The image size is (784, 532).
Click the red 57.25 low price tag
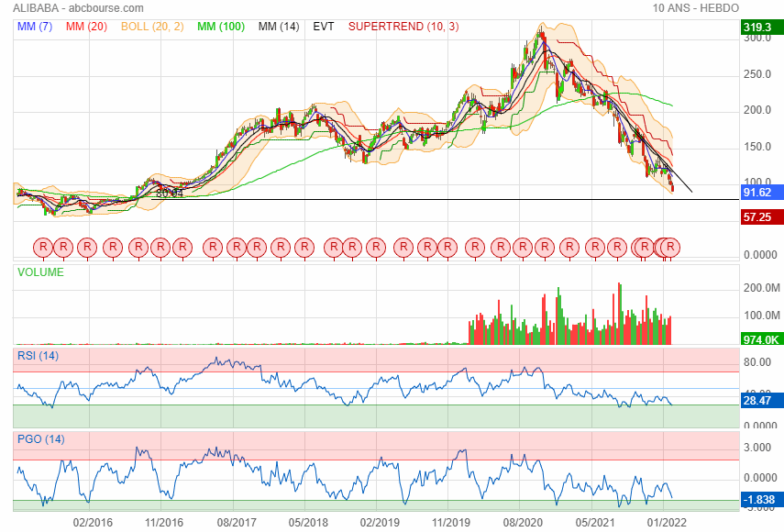[762, 217]
